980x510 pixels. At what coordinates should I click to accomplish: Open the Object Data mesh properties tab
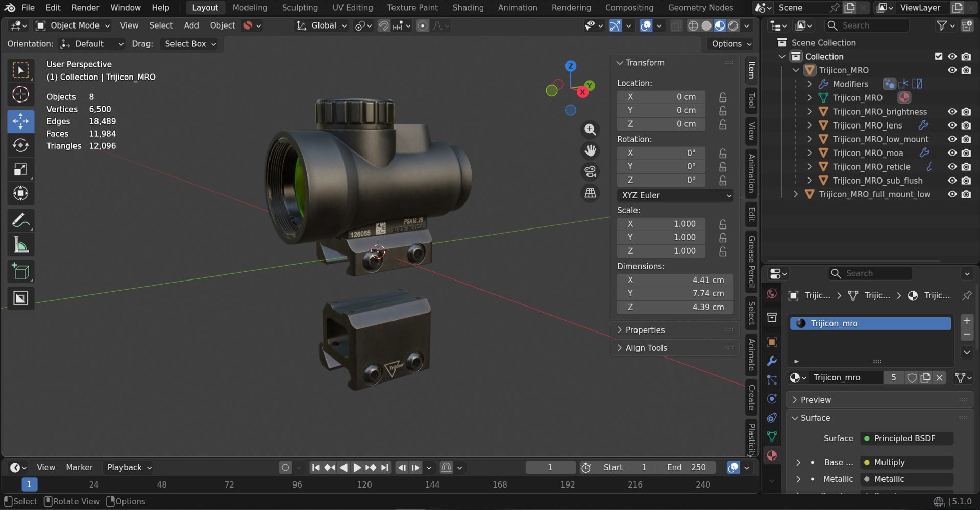tap(772, 437)
